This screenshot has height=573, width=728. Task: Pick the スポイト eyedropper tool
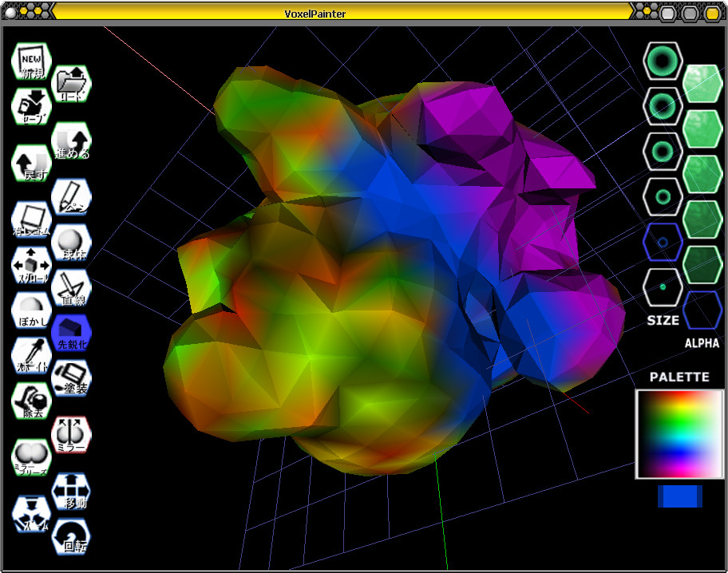coord(31,355)
